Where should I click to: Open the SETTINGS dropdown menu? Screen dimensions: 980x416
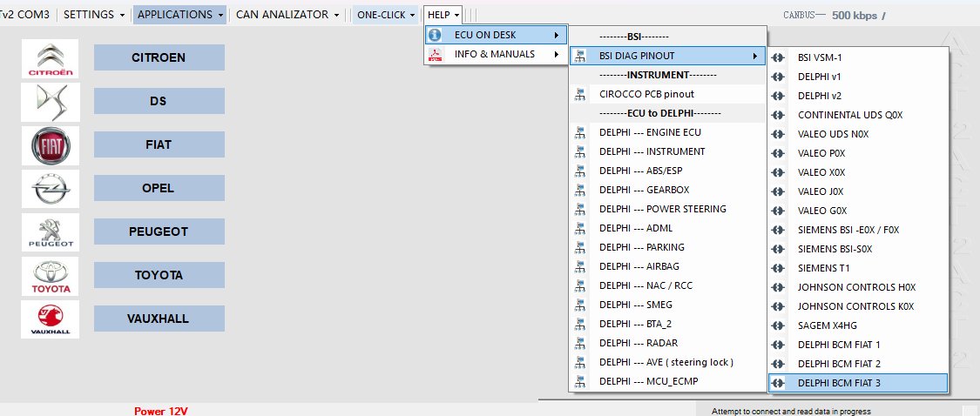94,15
